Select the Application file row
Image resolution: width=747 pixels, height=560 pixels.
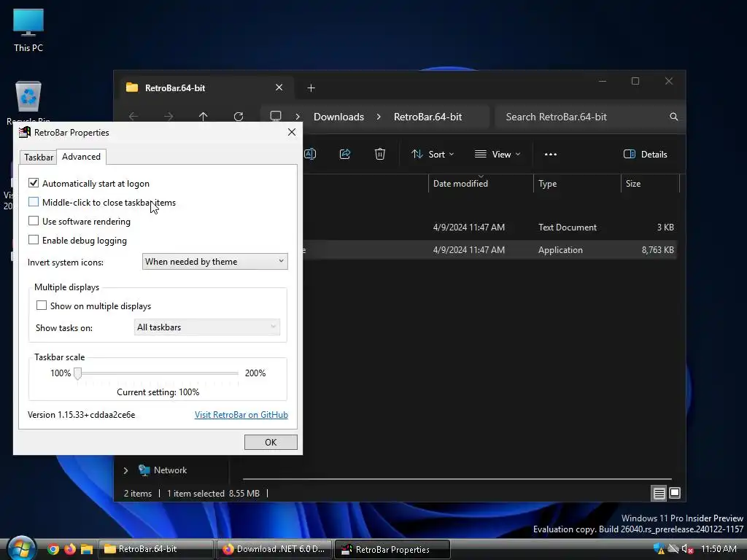(490, 249)
